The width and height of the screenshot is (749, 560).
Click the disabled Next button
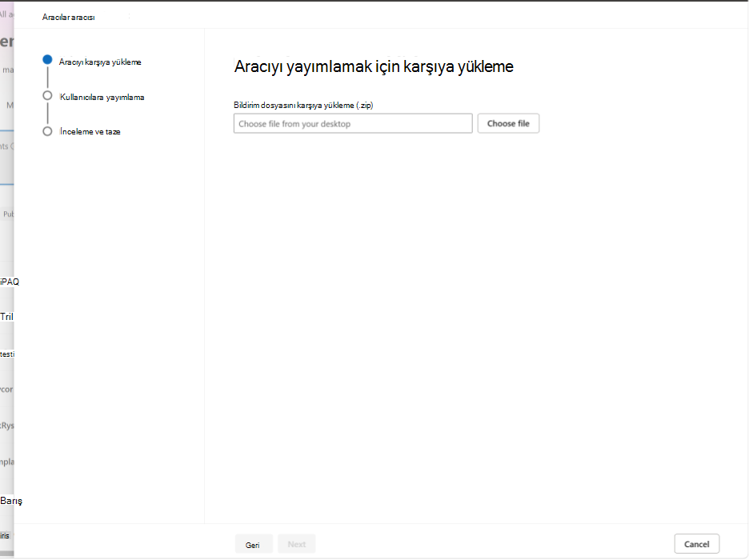coord(297,544)
